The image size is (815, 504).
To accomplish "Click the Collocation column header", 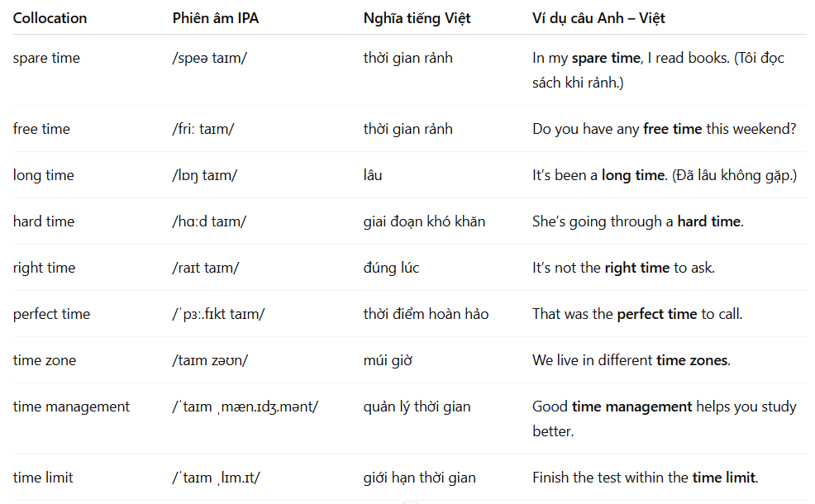I will pyautogui.click(x=50, y=18).
